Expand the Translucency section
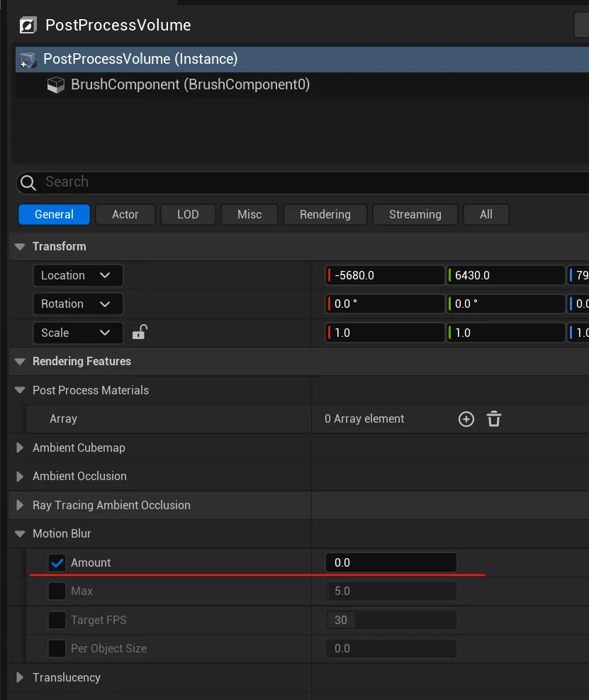The image size is (589, 700). 20,677
